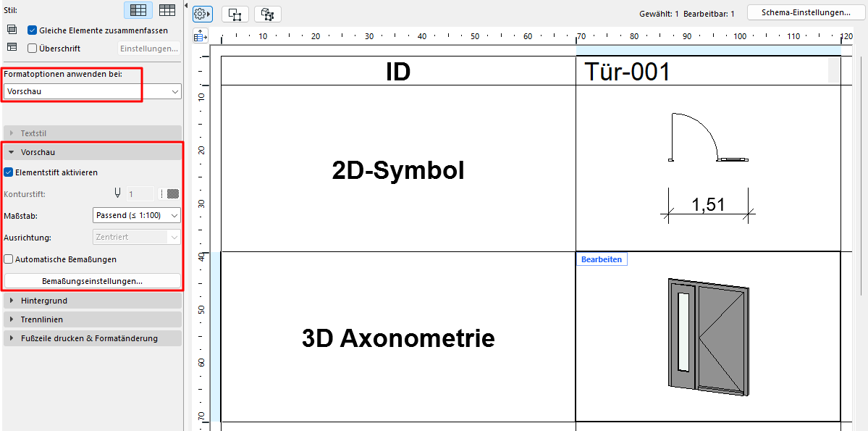Choose the first table style preset
The height and width of the screenshot is (431, 868).
coord(138,10)
